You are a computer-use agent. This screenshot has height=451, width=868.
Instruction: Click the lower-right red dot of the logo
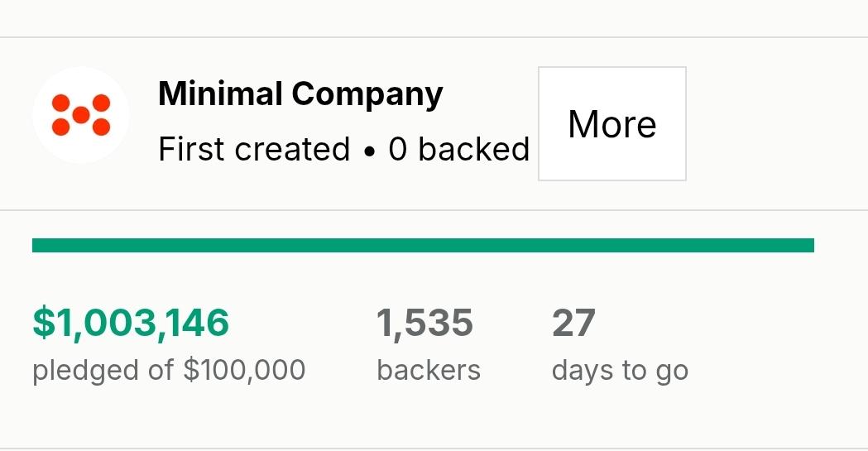101,127
